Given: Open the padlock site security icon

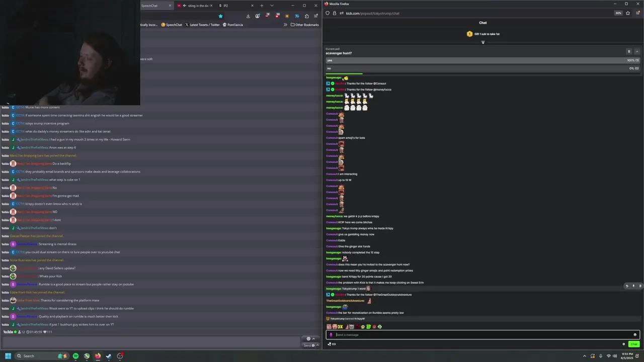Looking at the screenshot, I should coord(334,13).
